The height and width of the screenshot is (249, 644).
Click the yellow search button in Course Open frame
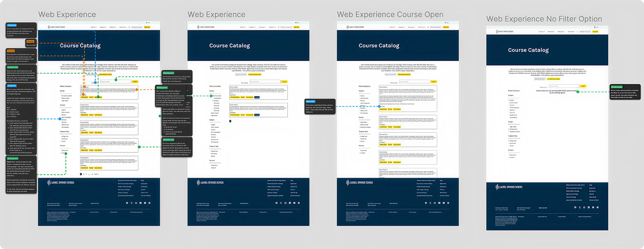click(434, 82)
